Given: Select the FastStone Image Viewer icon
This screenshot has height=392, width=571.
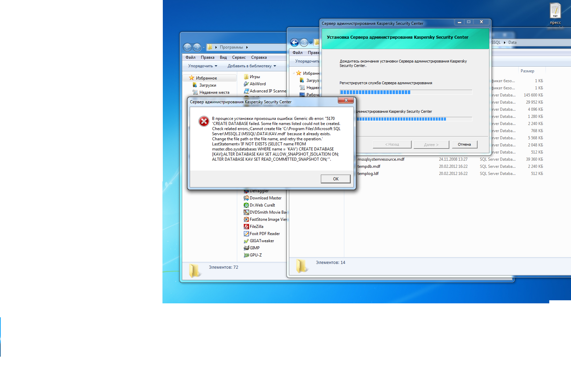Looking at the screenshot, I should pyautogui.click(x=246, y=219).
